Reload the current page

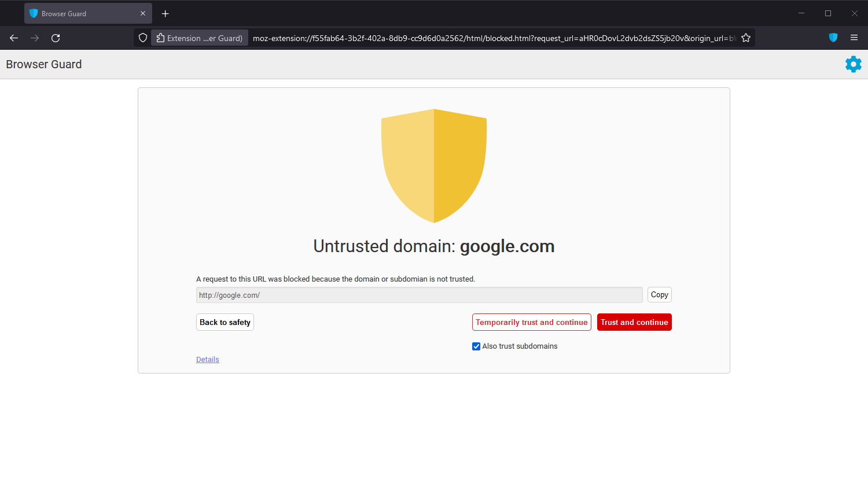56,38
